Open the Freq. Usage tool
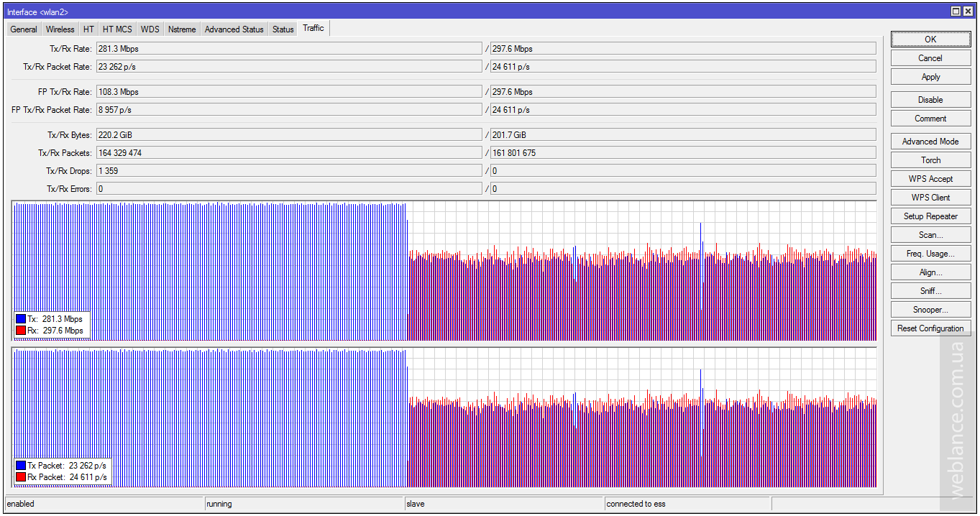The image size is (980, 516). 930,254
